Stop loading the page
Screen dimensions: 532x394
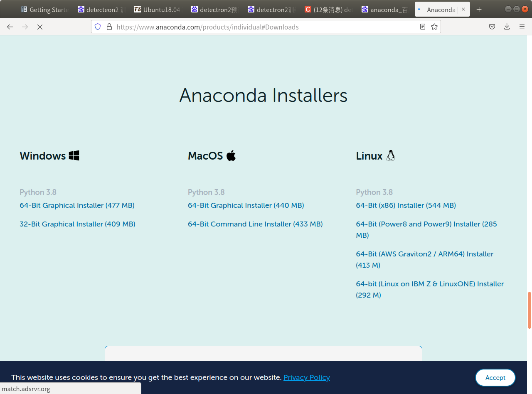tap(40, 27)
